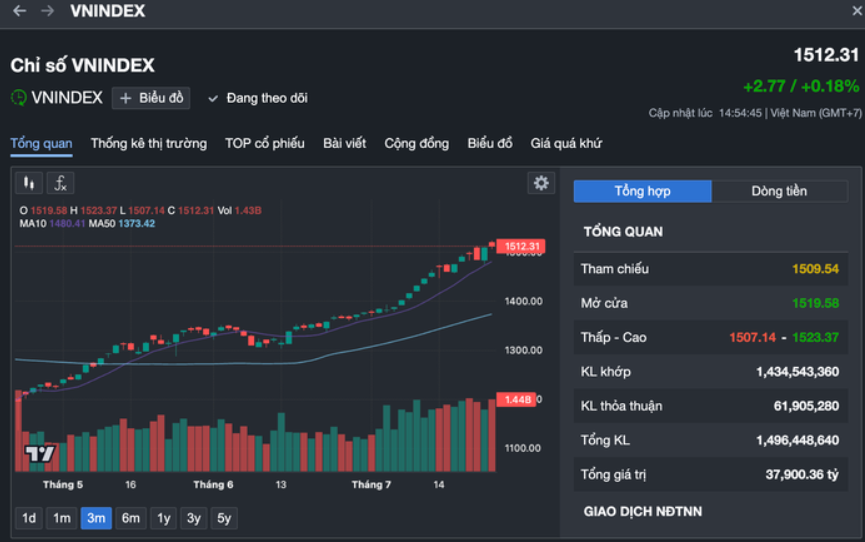865x542 pixels.
Task: Click KL khớp value 1,434,543,360
Action: tap(798, 371)
